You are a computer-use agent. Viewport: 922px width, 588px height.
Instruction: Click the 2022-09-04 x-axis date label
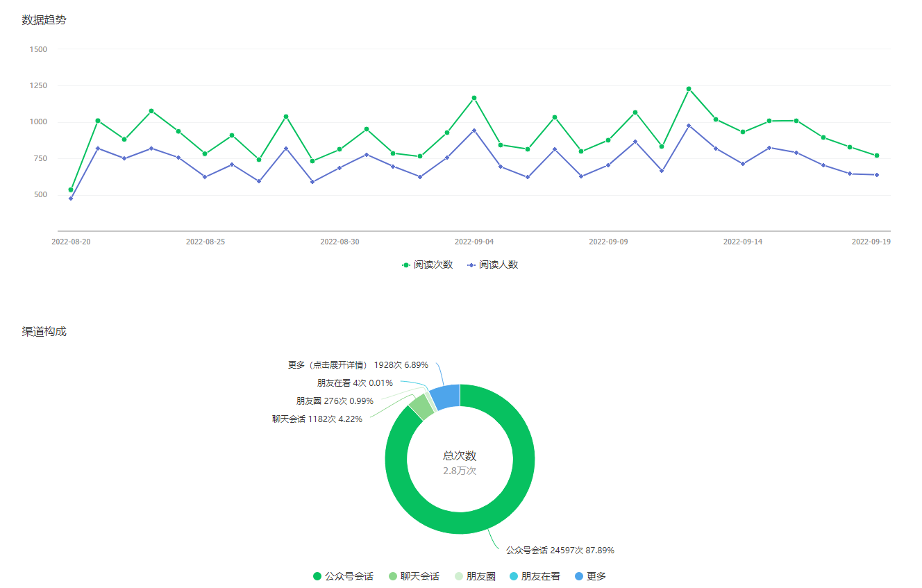tap(474, 242)
